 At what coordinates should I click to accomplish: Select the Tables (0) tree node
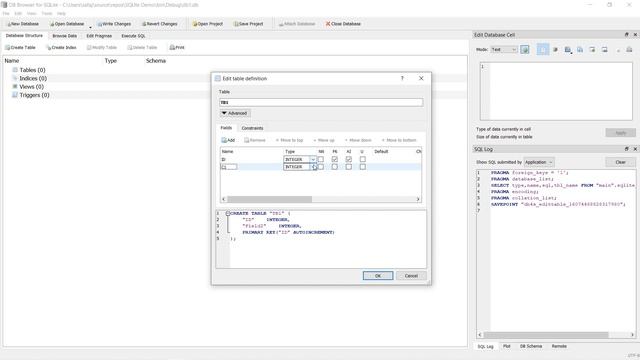tap(32, 70)
